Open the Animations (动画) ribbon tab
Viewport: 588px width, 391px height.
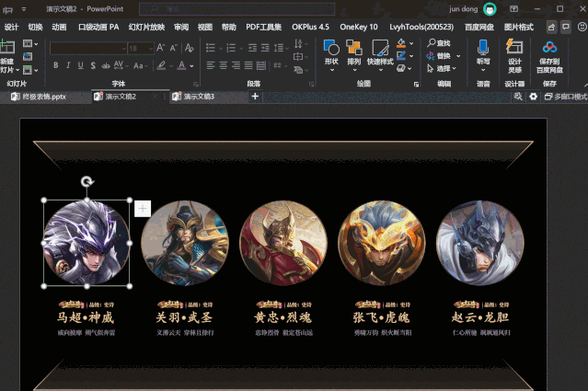[59, 27]
